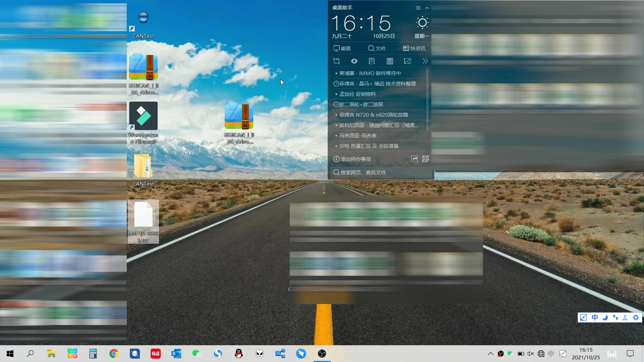Click the picture wallpaper icon in assistant
This screenshot has width=644, height=362.
click(408, 61)
